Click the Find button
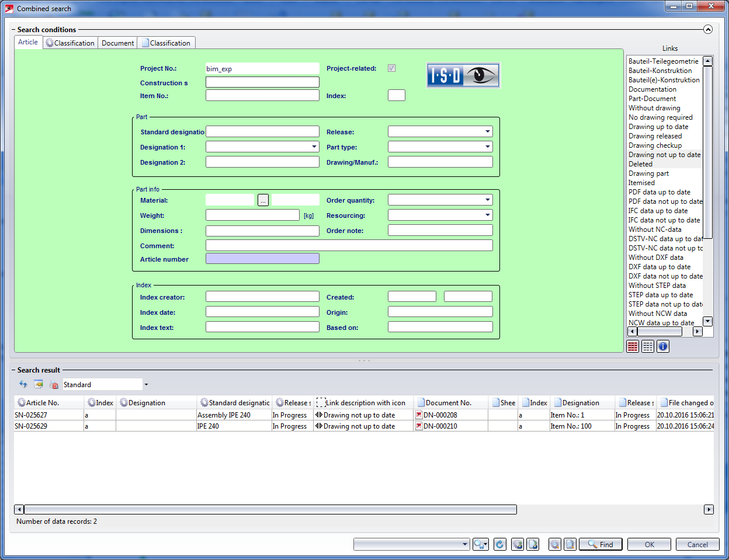729x560 pixels. 601,544
